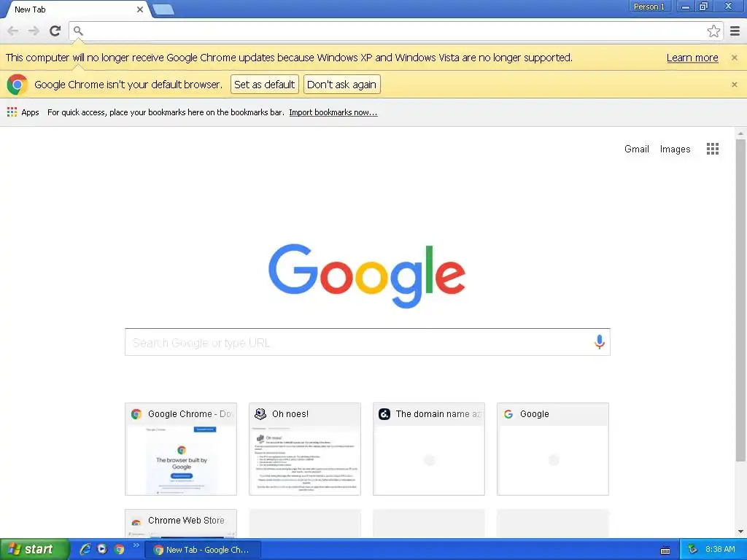Open Learn more about unsupported Windows

tap(692, 58)
